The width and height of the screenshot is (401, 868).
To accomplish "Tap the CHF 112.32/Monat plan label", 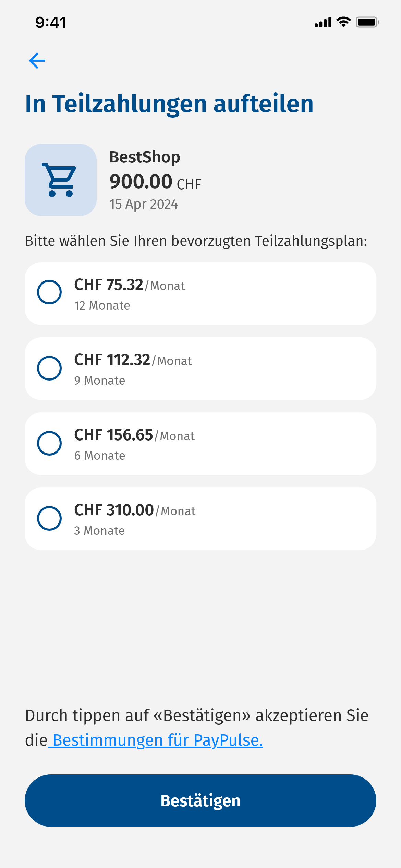I will (x=133, y=360).
